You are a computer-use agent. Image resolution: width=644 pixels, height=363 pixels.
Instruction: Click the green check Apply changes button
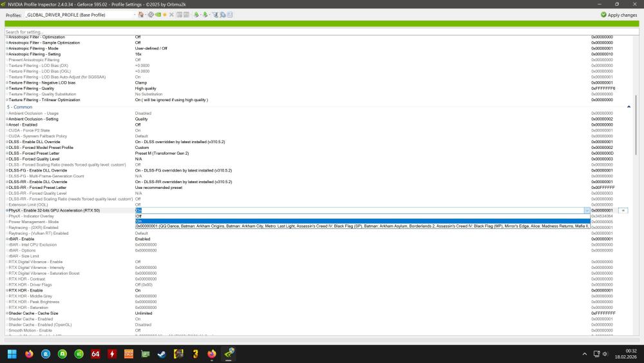[x=619, y=15]
